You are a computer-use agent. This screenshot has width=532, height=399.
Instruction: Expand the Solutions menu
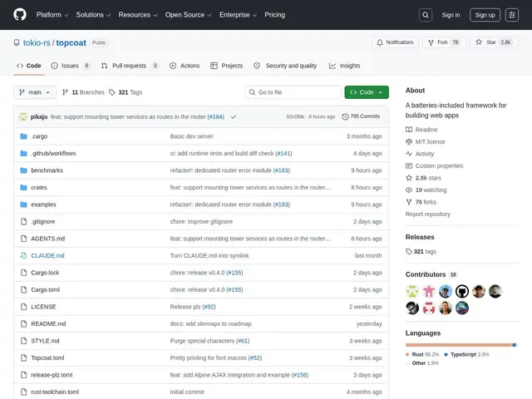93,15
